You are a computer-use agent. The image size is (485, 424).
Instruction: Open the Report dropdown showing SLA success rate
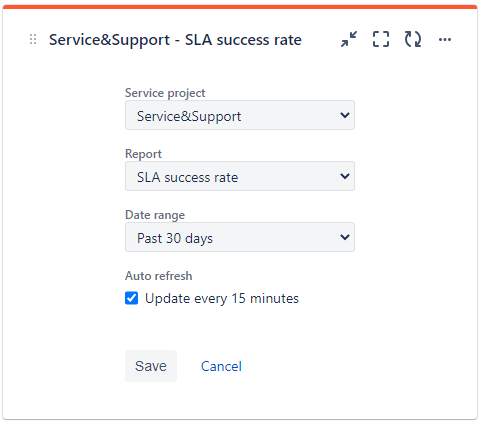240,176
